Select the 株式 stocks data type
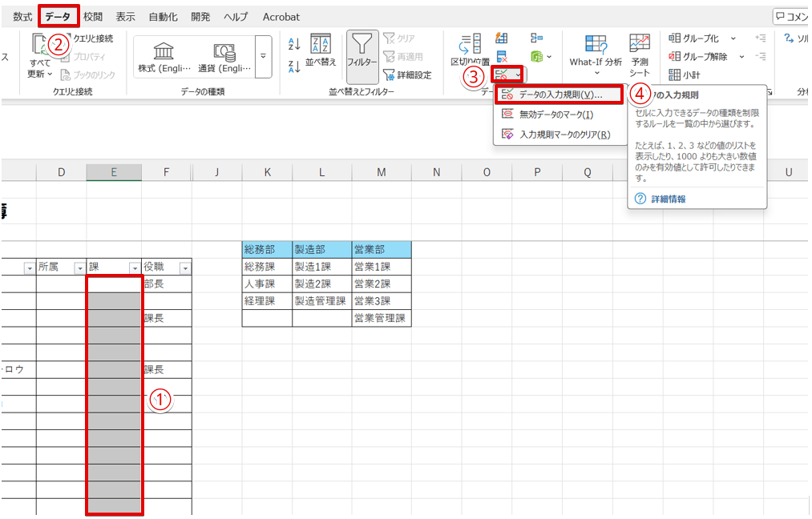812x519 pixels. (164, 57)
